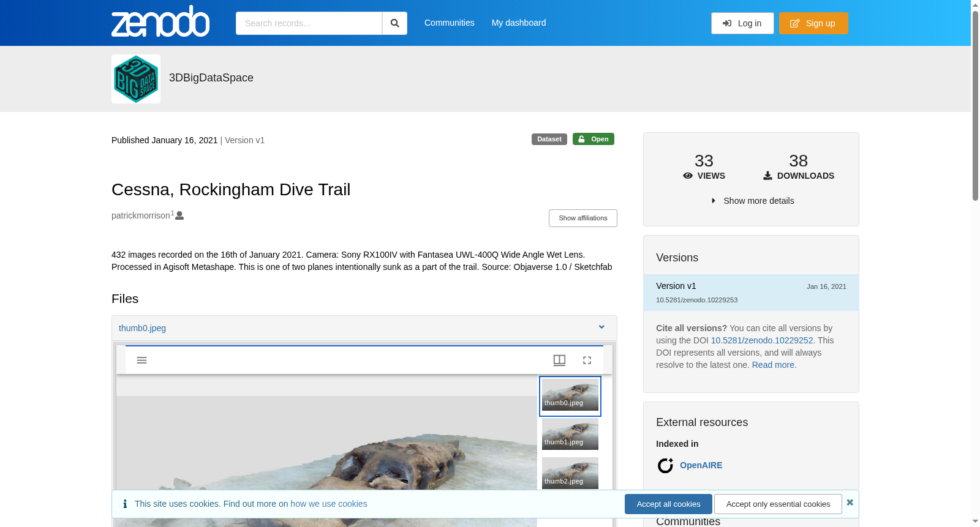The image size is (980, 527).
Task: Click the Open access badge
Action: pyautogui.click(x=594, y=139)
